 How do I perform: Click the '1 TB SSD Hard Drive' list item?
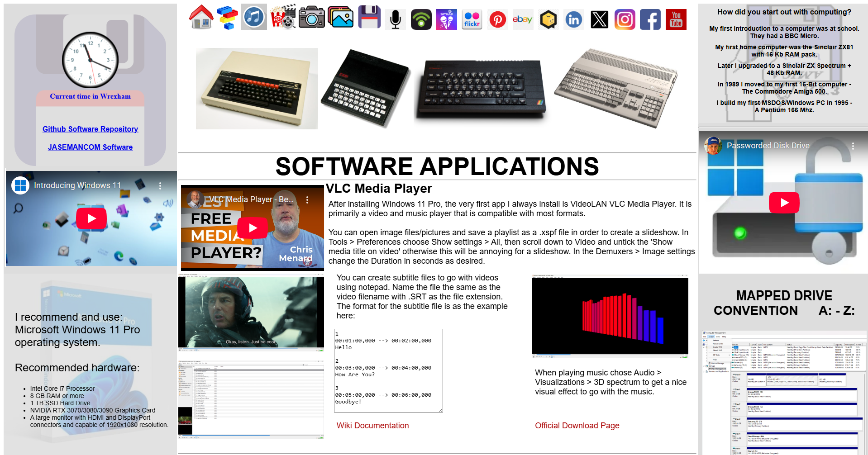click(60, 403)
